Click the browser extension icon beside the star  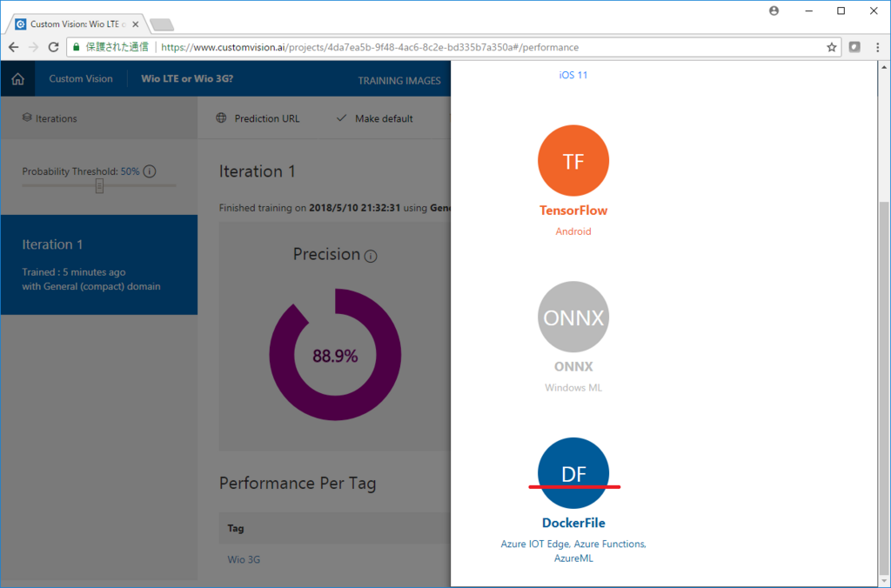854,47
